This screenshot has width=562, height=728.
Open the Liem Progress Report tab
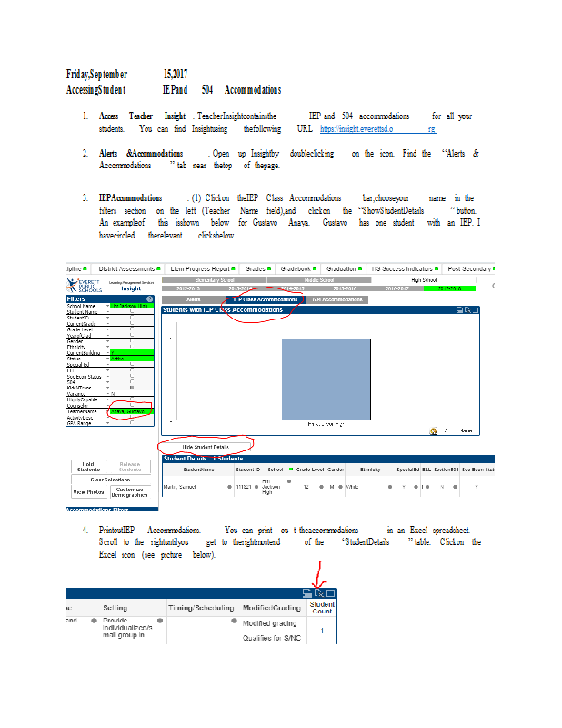pos(202,268)
